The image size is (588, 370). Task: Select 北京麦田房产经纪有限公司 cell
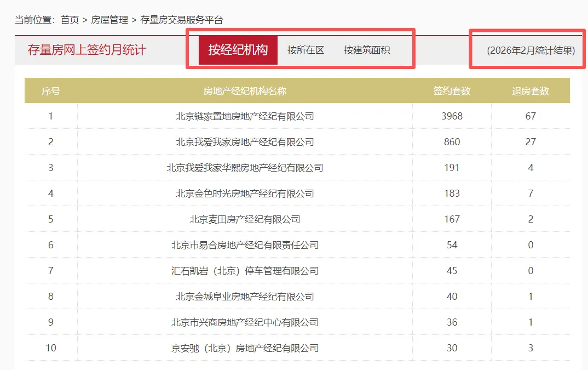coord(245,219)
